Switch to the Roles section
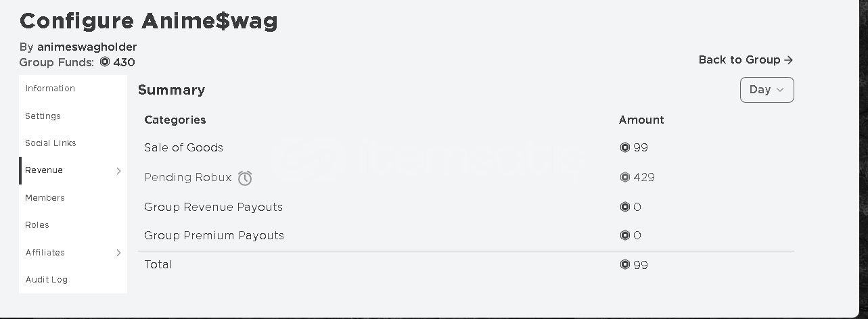Viewport: 868px width, 319px height. 37,225
